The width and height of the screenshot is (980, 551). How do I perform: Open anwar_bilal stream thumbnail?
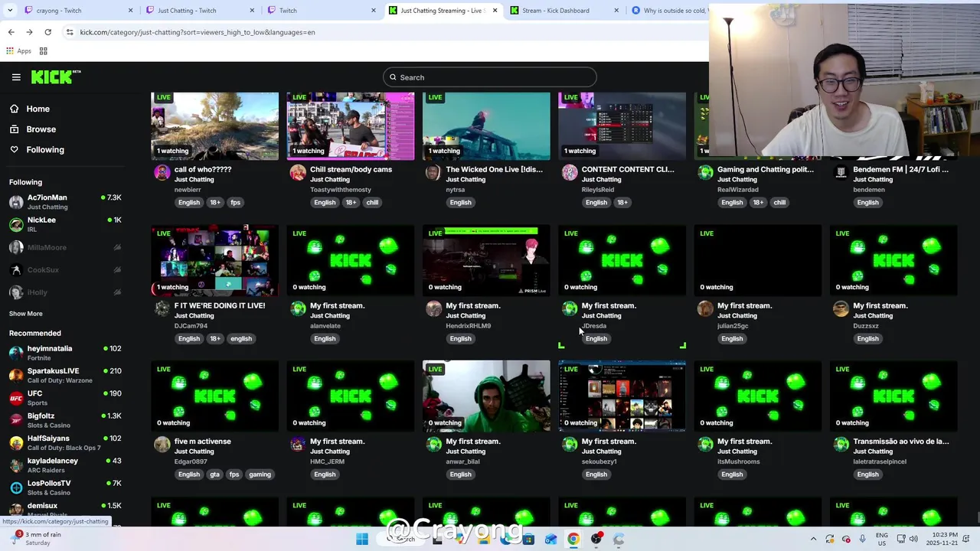point(486,396)
